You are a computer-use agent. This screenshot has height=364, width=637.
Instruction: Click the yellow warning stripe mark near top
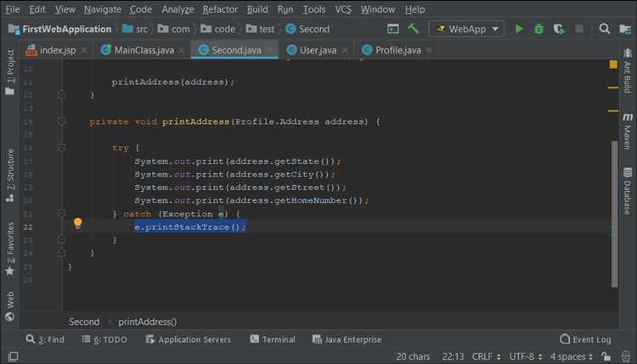613,87
